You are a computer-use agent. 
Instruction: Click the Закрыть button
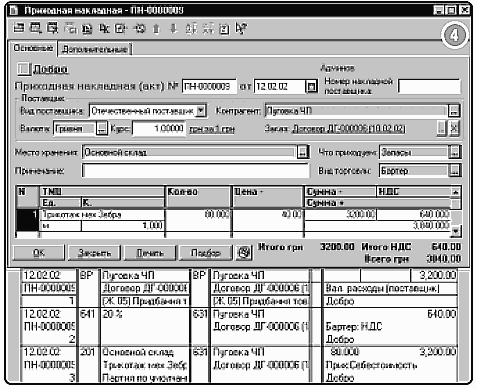click(x=94, y=253)
